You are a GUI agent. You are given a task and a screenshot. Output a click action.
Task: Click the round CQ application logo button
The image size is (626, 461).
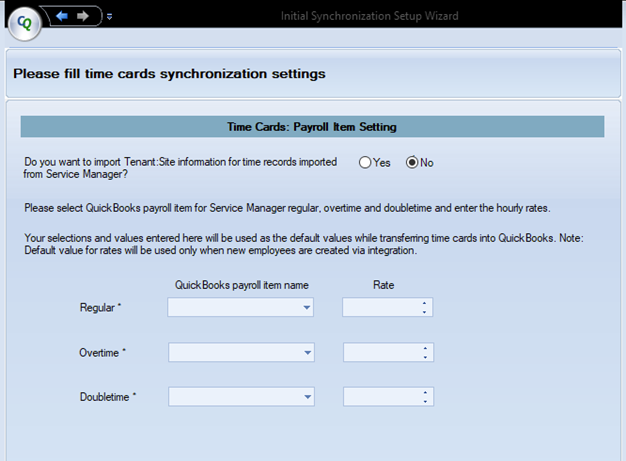24,24
